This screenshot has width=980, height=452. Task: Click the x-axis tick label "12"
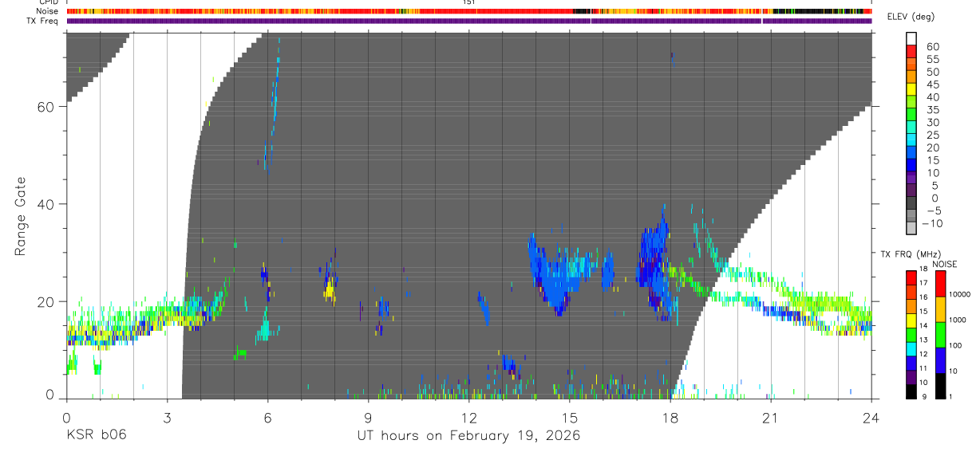[468, 417]
